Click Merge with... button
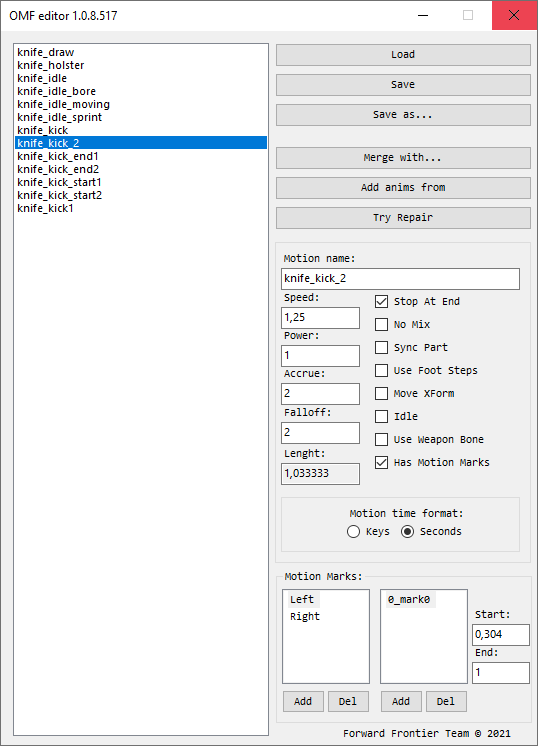This screenshot has height=746, width=538. (403, 157)
